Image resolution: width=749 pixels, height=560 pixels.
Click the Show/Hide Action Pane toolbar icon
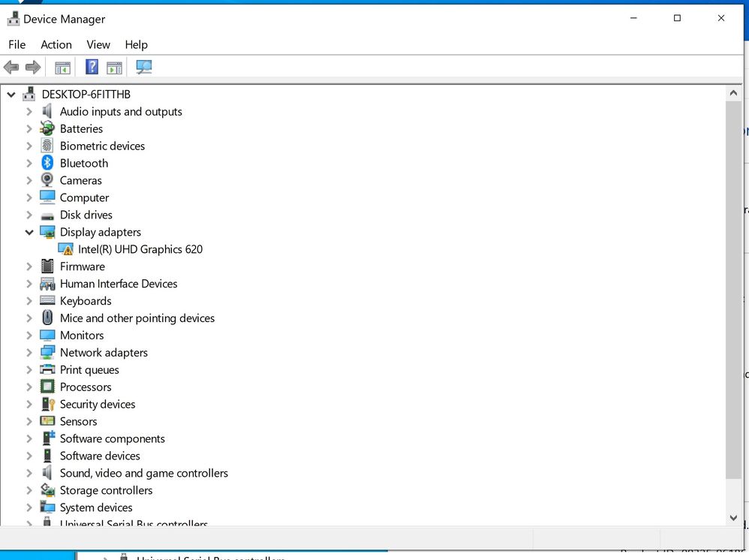point(114,68)
